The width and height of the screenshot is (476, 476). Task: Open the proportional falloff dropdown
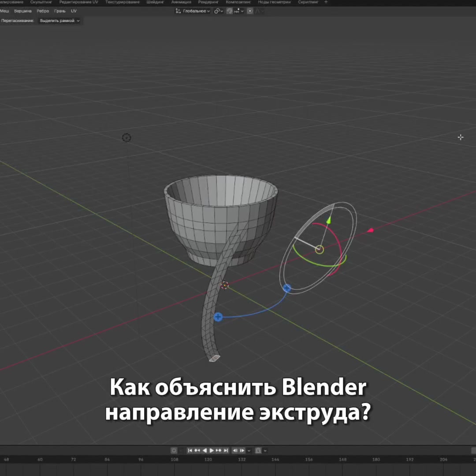[x=259, y=11]
